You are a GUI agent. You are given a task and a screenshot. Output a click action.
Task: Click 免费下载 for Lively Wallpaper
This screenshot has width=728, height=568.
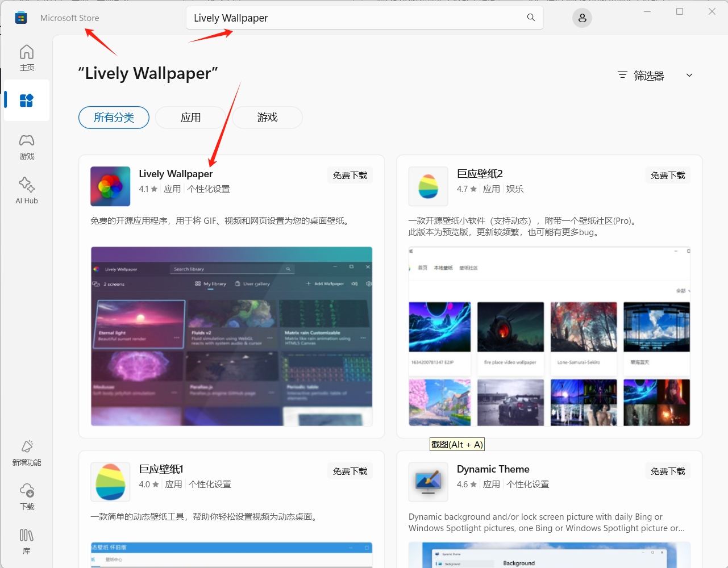(350, 176)
